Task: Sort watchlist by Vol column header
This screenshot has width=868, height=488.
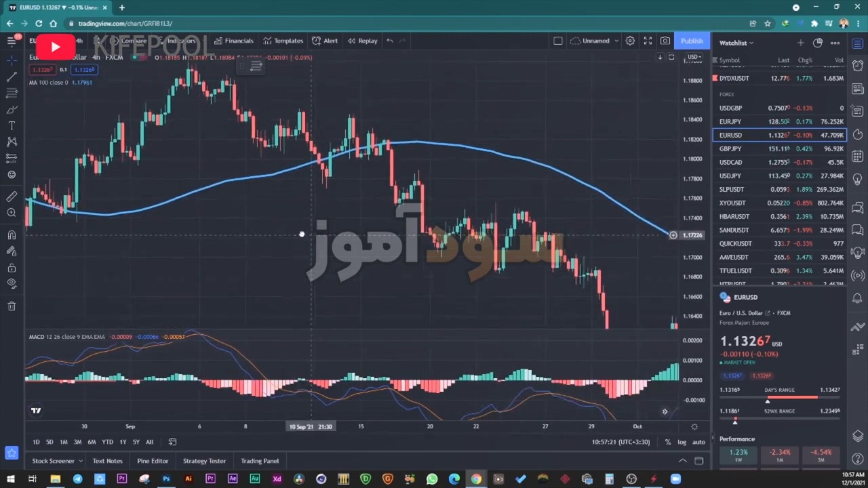Action: pyautogui.click(x=839, y=60)
